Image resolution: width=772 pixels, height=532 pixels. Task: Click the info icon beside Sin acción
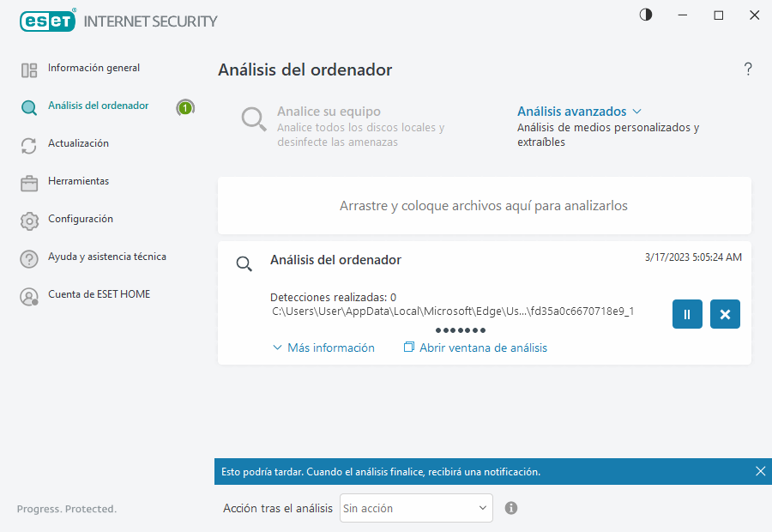[510, 508]
